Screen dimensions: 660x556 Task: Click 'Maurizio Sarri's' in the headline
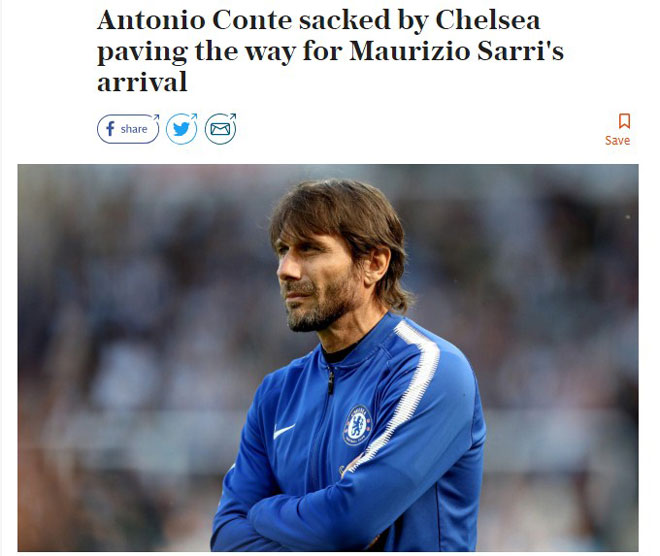coord(456,51)
